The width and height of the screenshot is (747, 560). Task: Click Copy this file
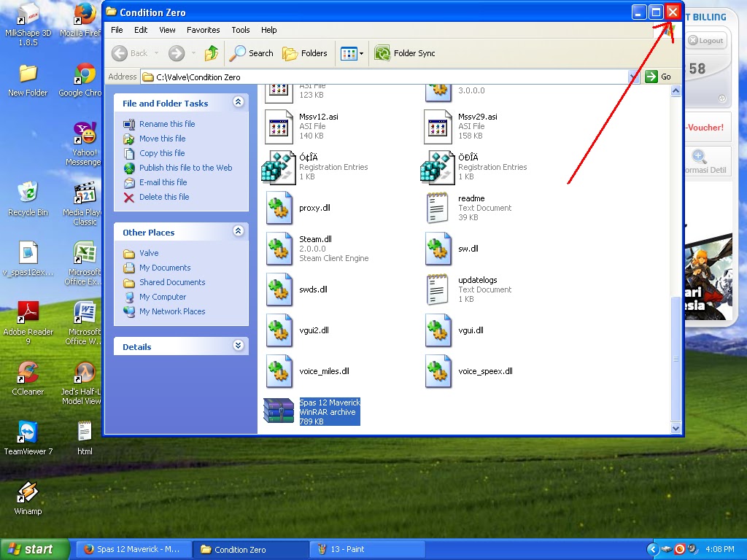[162, 153]
